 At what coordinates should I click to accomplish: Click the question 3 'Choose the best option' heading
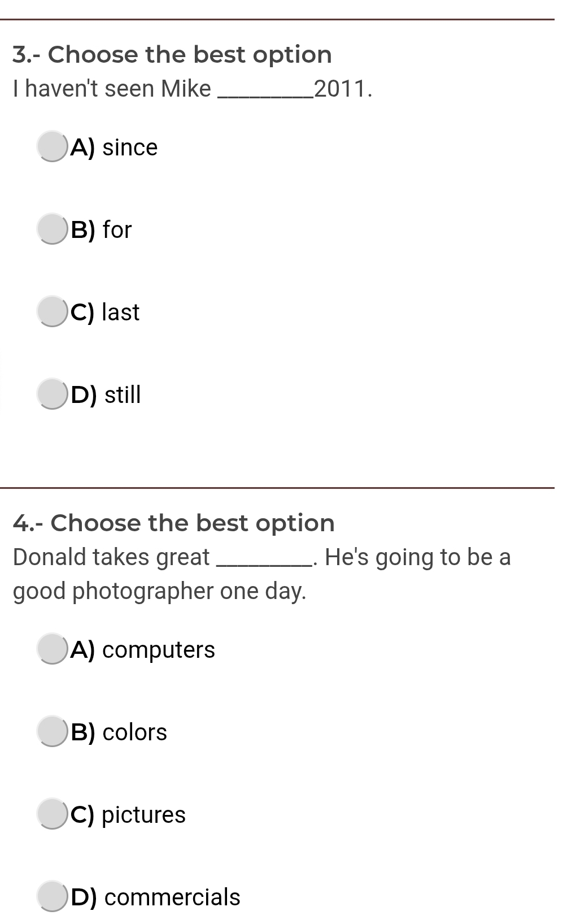tap(172, 55)
